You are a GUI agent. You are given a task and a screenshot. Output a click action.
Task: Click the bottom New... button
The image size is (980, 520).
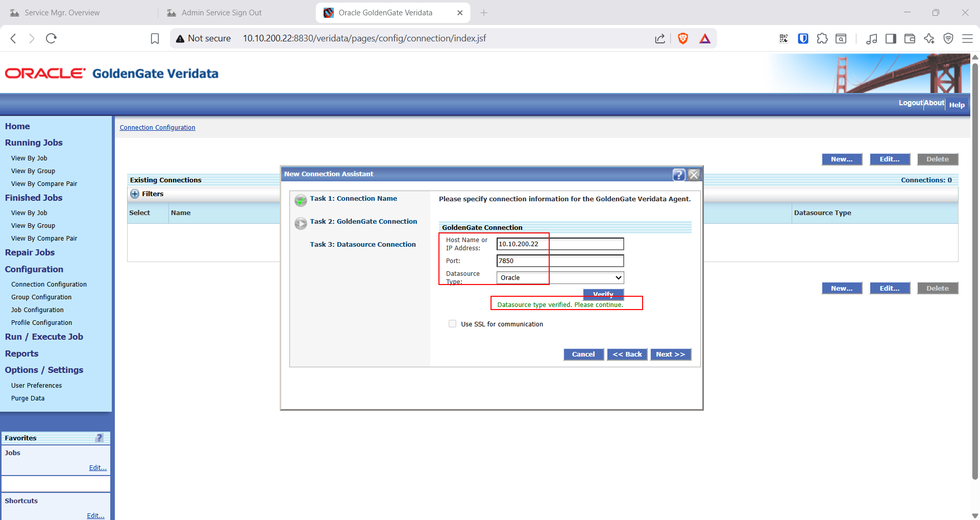click(x=842, y=289)
